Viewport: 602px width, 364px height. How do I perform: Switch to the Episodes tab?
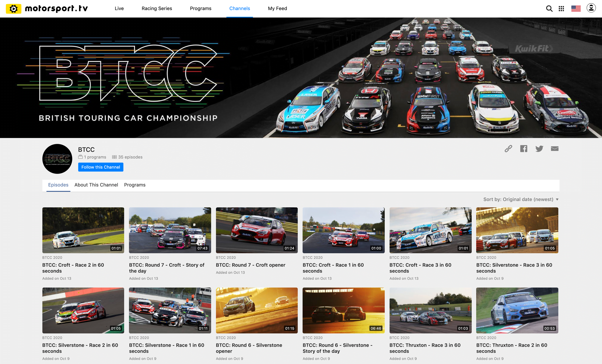tap(58, 185)
